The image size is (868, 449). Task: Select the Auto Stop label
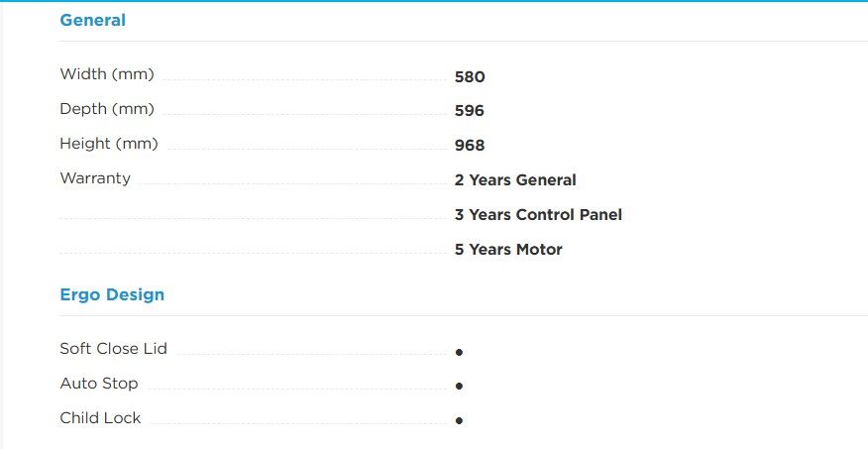tap(99, 384)
